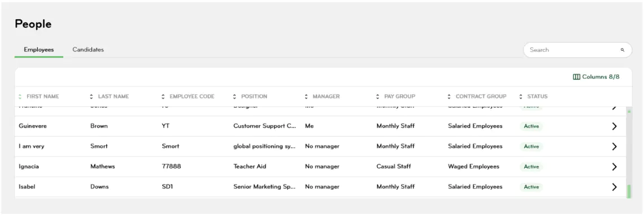The width and height of the screenshot is (644, 215).
Task: Click the Casual Staff pay group cell
Action: 394,166
